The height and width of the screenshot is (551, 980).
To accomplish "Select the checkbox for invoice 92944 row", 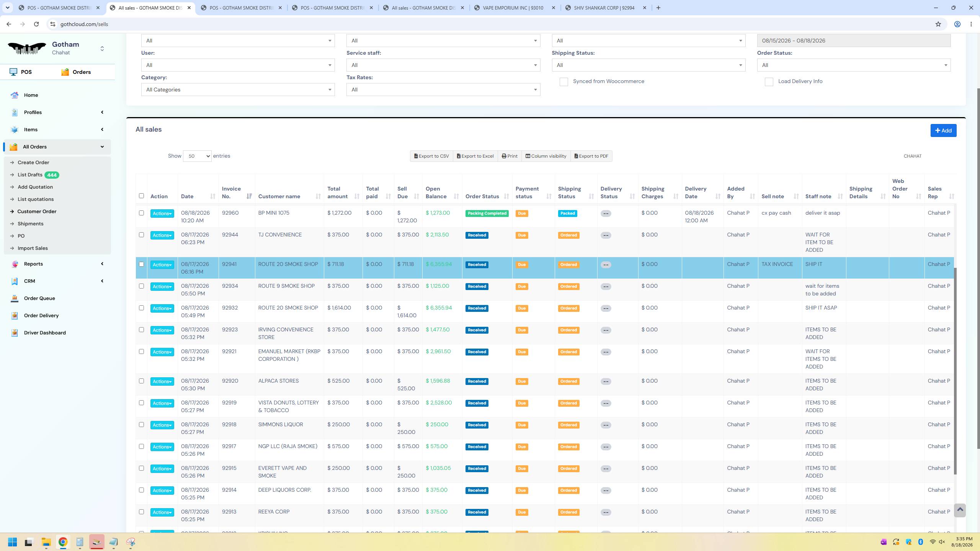I will pyautogui.click(x=141, y=235).
